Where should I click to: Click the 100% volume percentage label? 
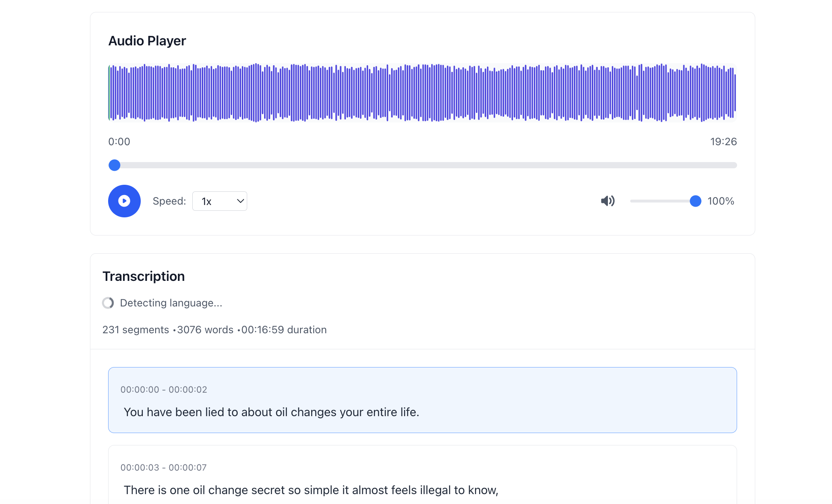pos(721,201)
